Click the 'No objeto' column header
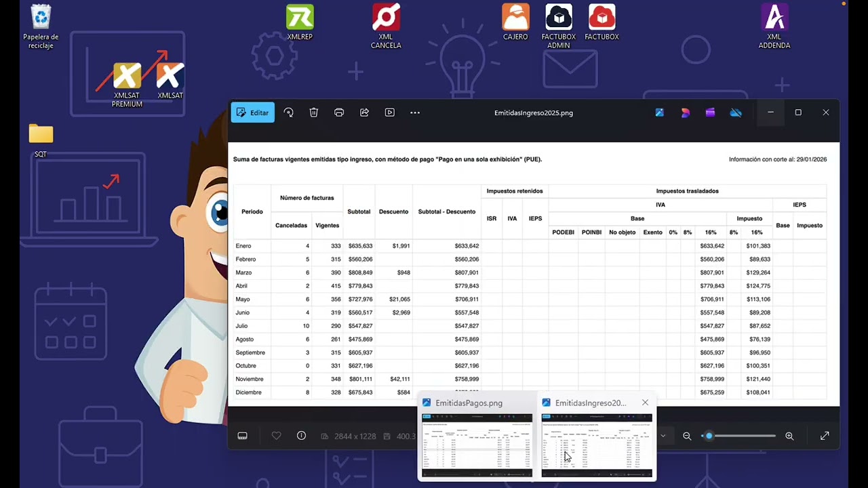 (623, 232)
